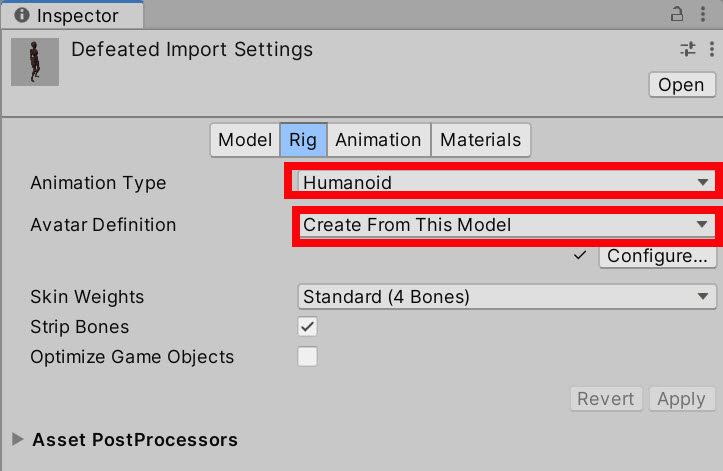Click the Configure... avatar button
The height and width of the screenshot is (471, 723).
(x=658, y=256)
